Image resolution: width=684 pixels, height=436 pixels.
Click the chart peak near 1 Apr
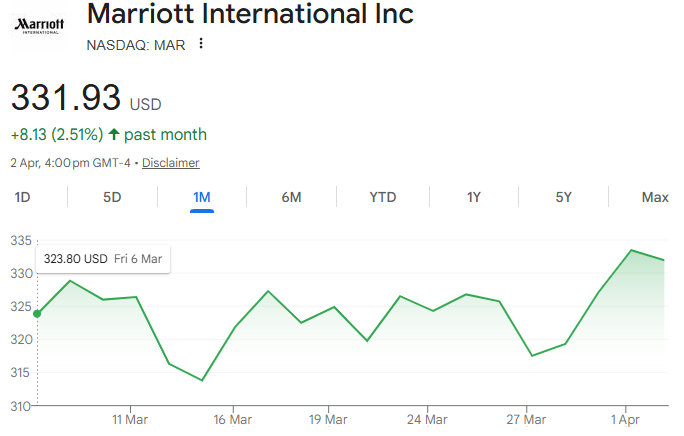632,250
